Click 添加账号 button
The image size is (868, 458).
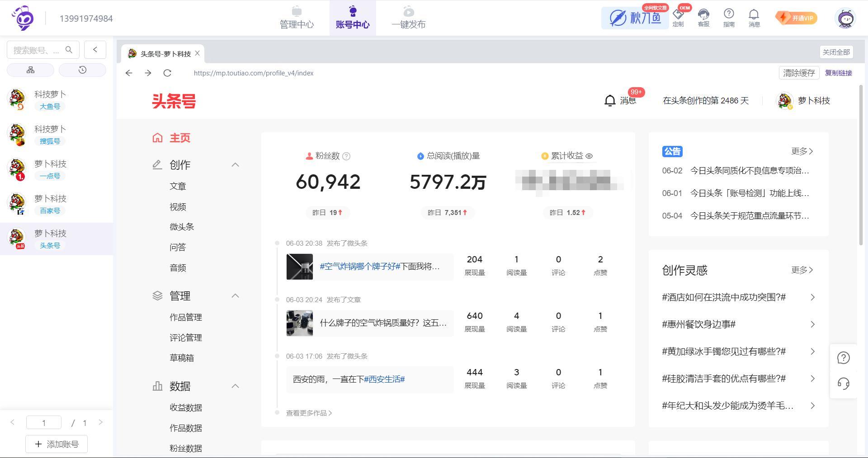click(57, 444)
